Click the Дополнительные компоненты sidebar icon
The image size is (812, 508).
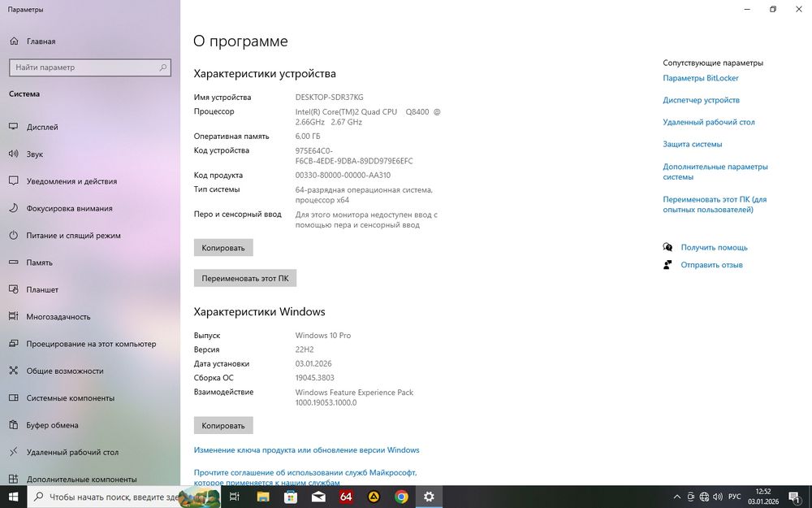click(x=14, y=479)
